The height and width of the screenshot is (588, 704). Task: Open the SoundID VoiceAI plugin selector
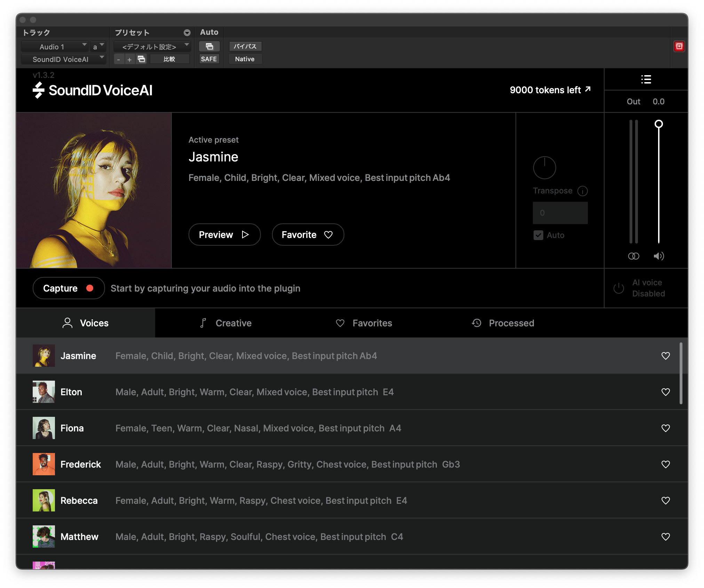(x=63, y=59)
